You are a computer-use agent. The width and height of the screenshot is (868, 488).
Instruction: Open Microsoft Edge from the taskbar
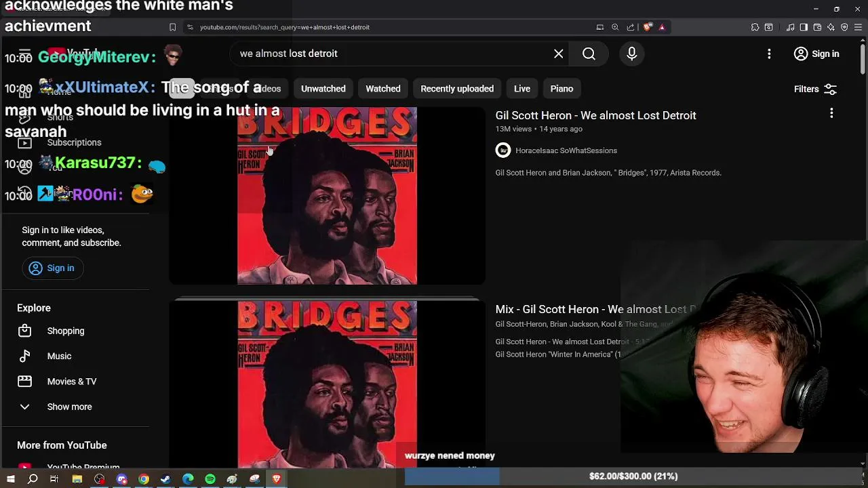tap(188, 479)
